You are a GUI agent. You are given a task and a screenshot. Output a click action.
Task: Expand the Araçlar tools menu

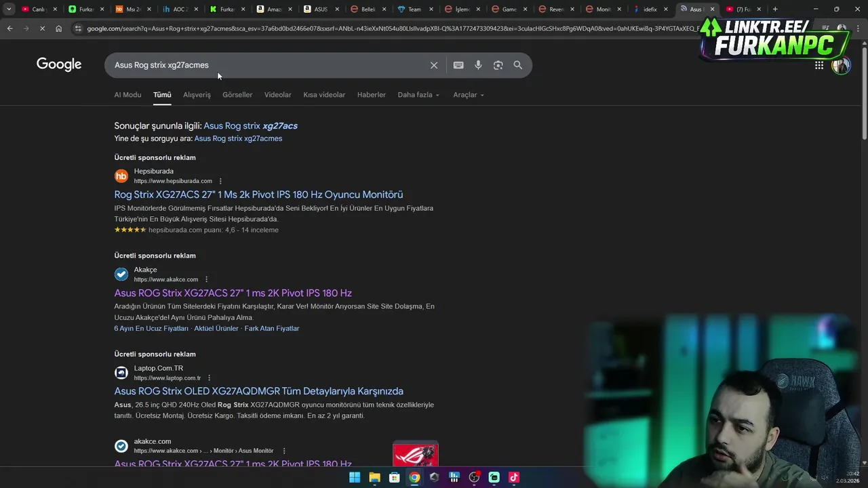(469, 95)
